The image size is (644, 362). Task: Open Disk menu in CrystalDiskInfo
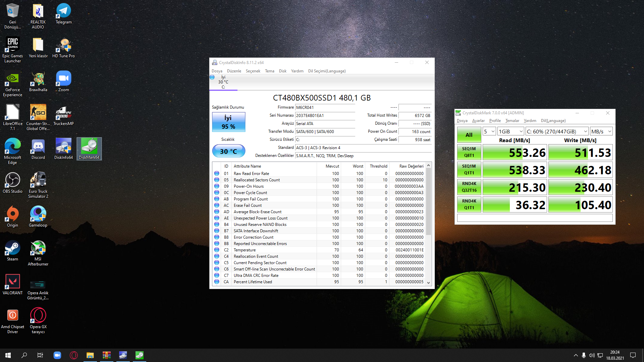tap(282, 71)
